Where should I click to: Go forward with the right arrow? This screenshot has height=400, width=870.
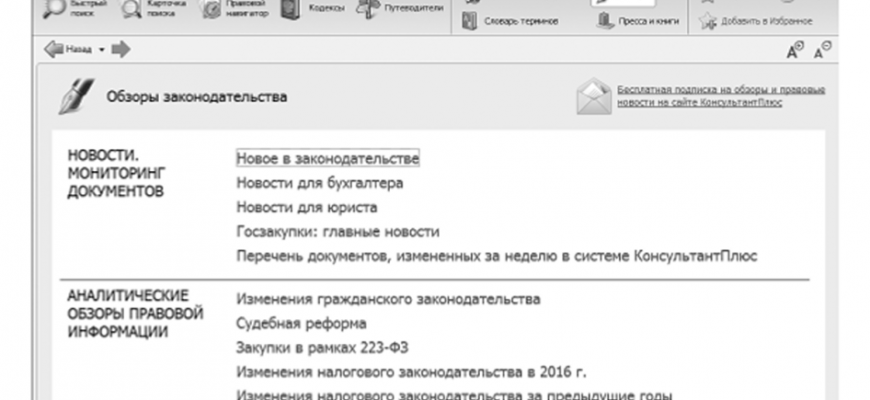coord(121,49)
